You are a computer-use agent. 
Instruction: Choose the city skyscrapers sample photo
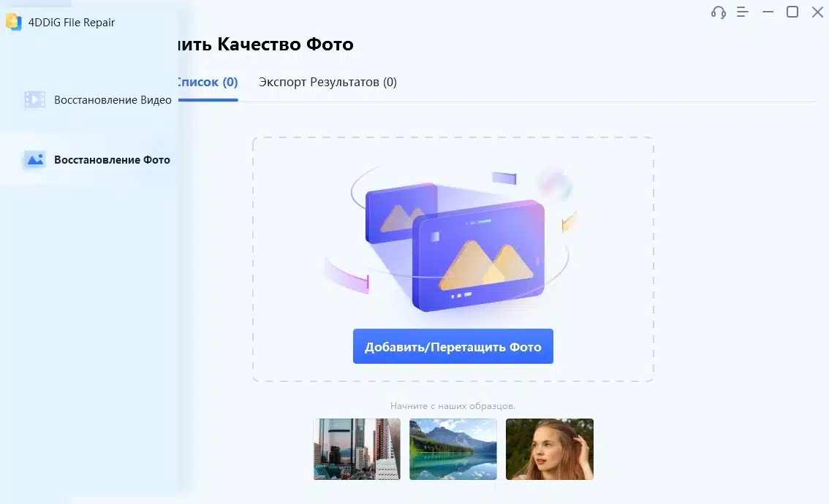(x=357, y=448)
